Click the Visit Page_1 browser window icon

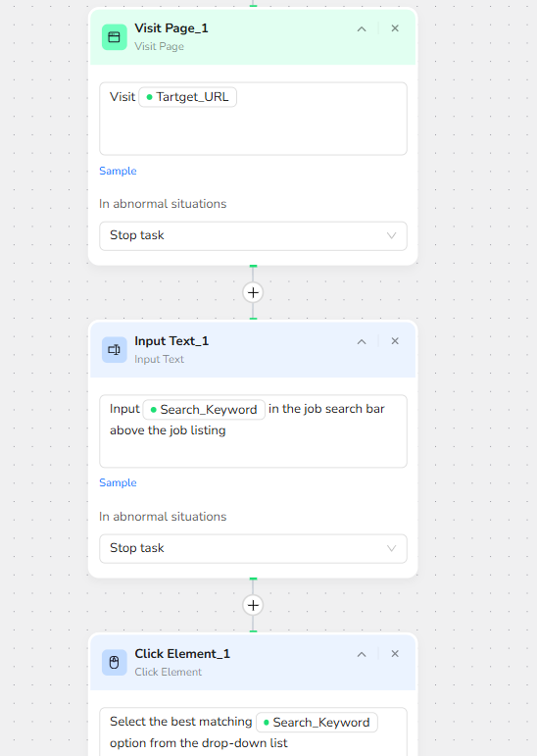pyautogui.click(x=115, y=37)
